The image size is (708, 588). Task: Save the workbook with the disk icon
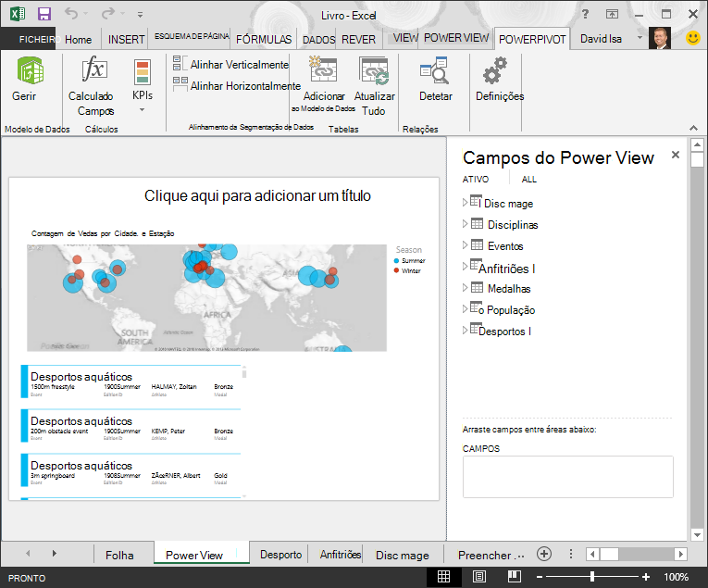(44, 14)
